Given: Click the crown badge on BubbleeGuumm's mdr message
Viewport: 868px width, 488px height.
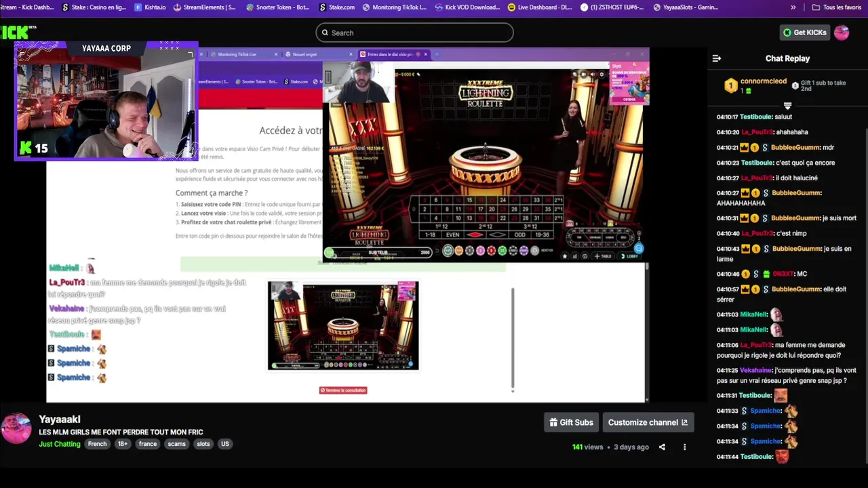Looking at the screenshot, I should (744, 148).
